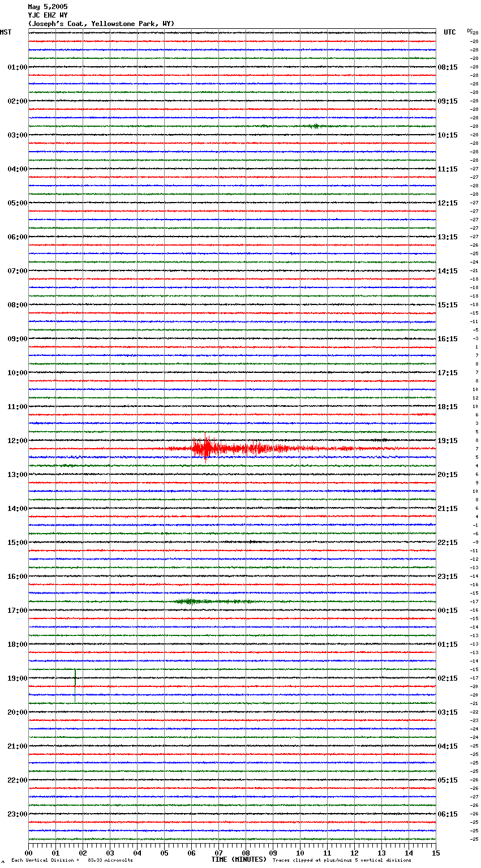481x868 pixels.
Task: Click the 23:15 UTC time label
Action: coord(448,577)
